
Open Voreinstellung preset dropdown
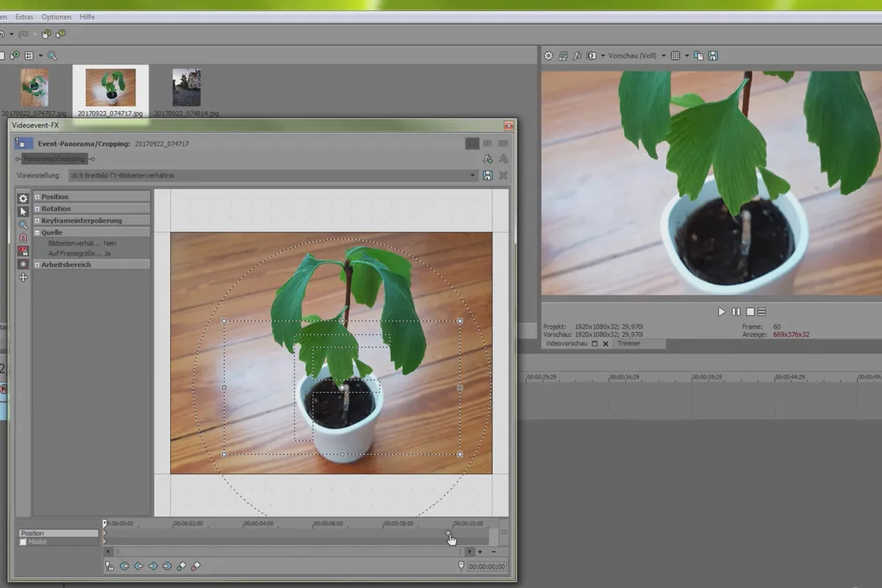pos(273,176)
